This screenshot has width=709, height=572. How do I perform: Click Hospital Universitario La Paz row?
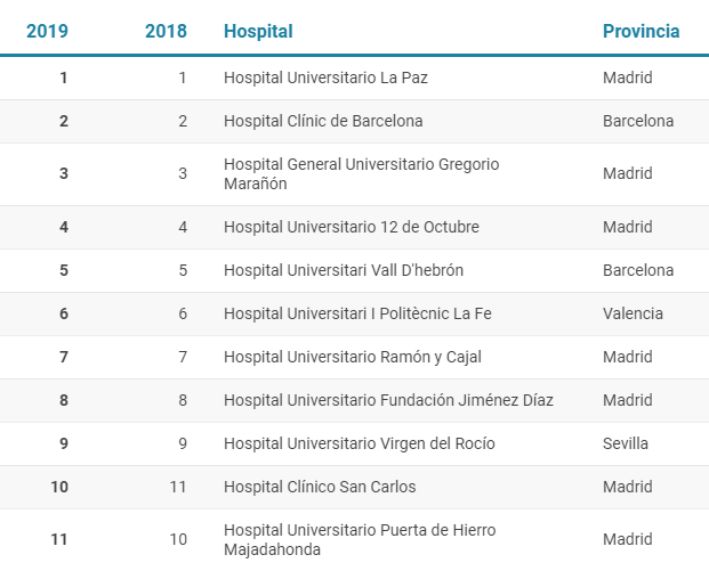pos(354,78)
